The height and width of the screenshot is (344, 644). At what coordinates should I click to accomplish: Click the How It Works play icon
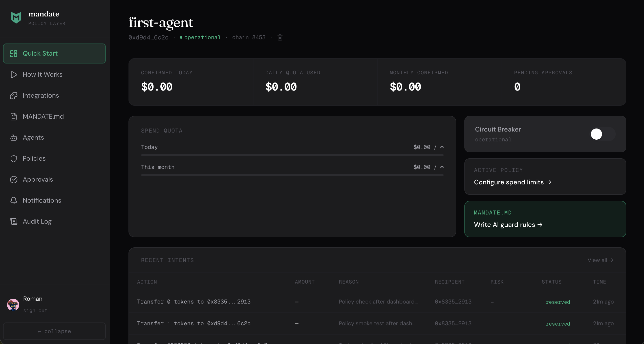pyautogui.click(x=14, y=74)
